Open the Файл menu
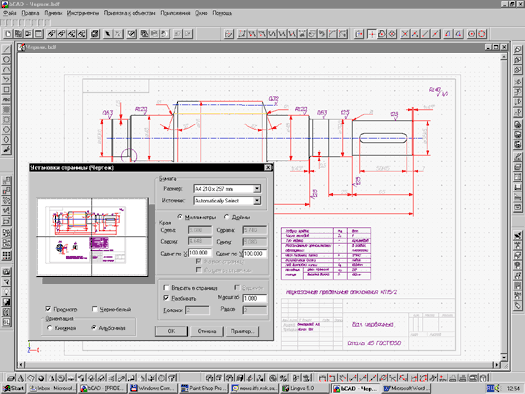525x394 pixels. [10, 13]
